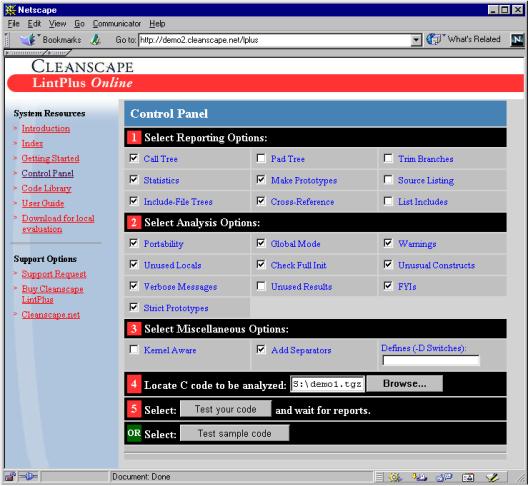Click the What's Related icon

point(434,39)
